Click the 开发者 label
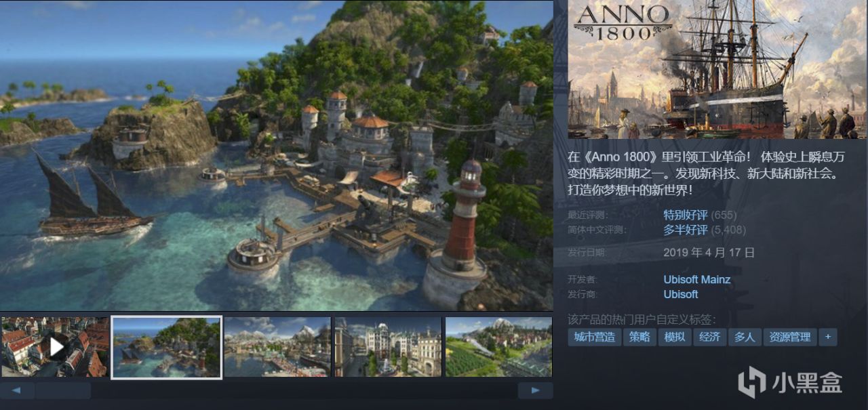 (583, 279)
